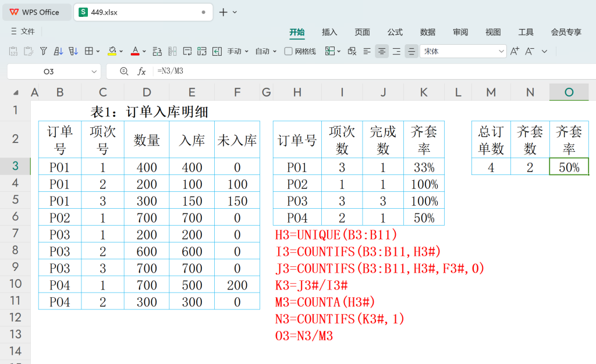Expand the border style dropdown arrow
Image resolution: width=596 pixels, height=364 pixels.
pyautogui.click(x=98, y=51)
